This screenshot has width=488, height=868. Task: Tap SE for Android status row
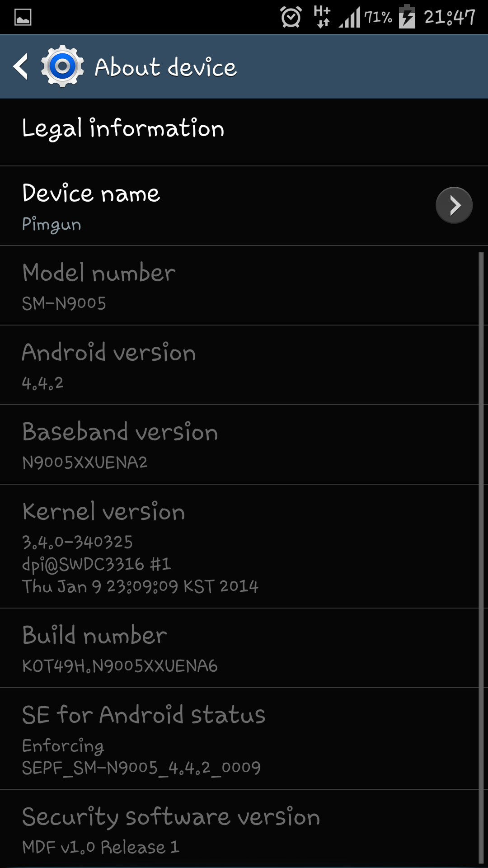[x=239, y=739]
